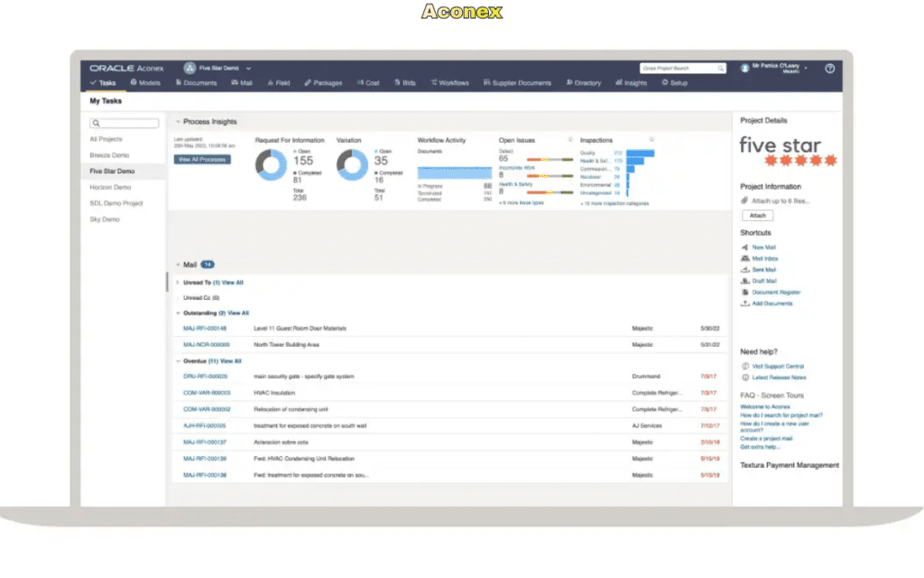Open the Packages module
The image size is (924, 578).
325,83
